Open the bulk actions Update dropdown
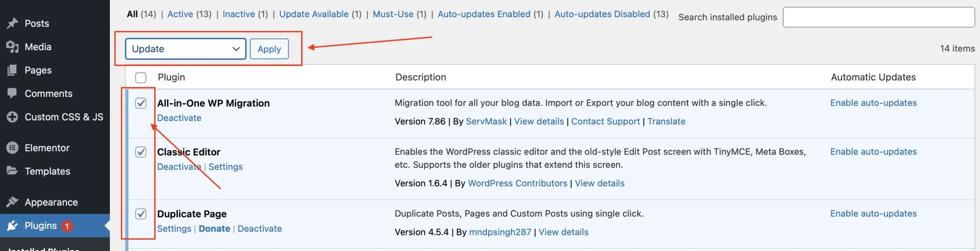Viewport: 980px width, 251px height. coord(186,49)
